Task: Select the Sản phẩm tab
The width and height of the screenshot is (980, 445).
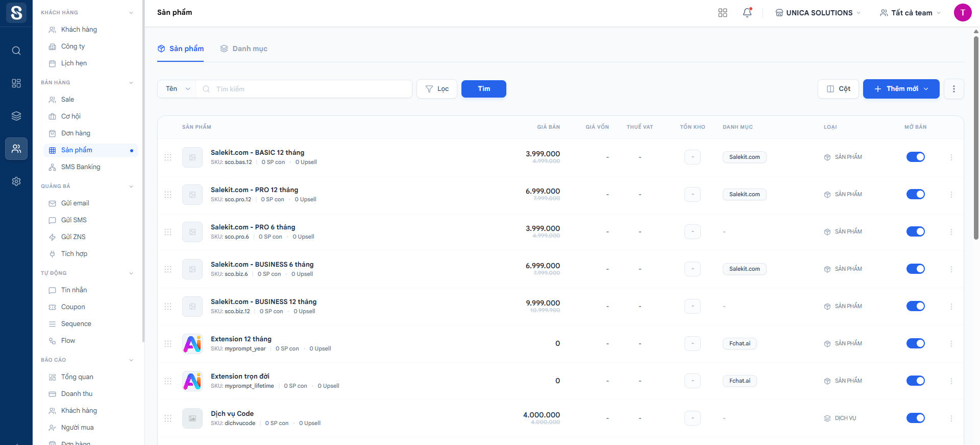Action: point(181,49)
